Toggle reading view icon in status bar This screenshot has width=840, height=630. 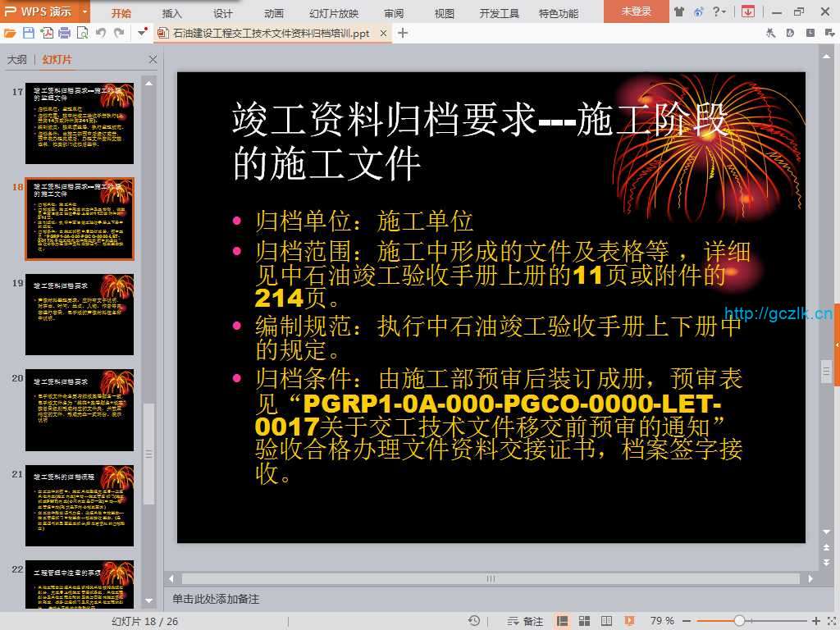tap(606, 621)
